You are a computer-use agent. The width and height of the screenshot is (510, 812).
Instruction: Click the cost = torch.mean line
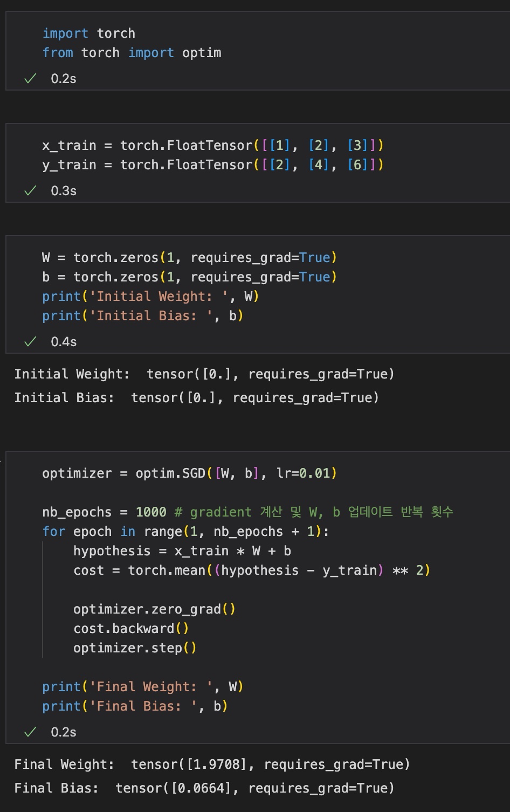(252, 570)
